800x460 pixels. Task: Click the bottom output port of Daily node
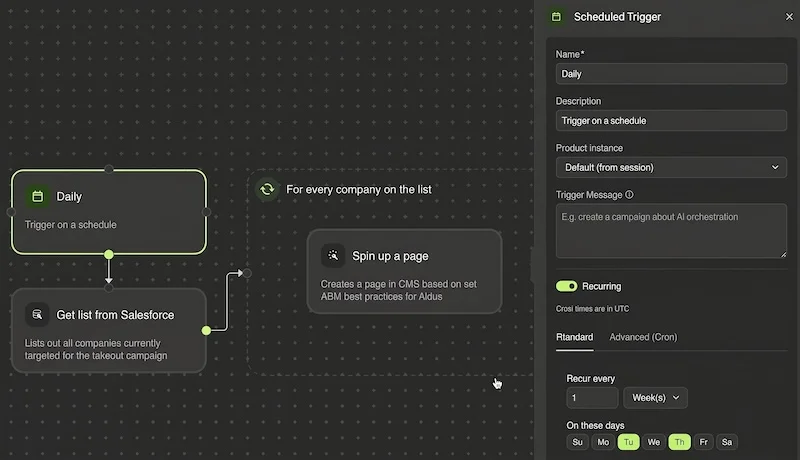[x=109, y=254]
